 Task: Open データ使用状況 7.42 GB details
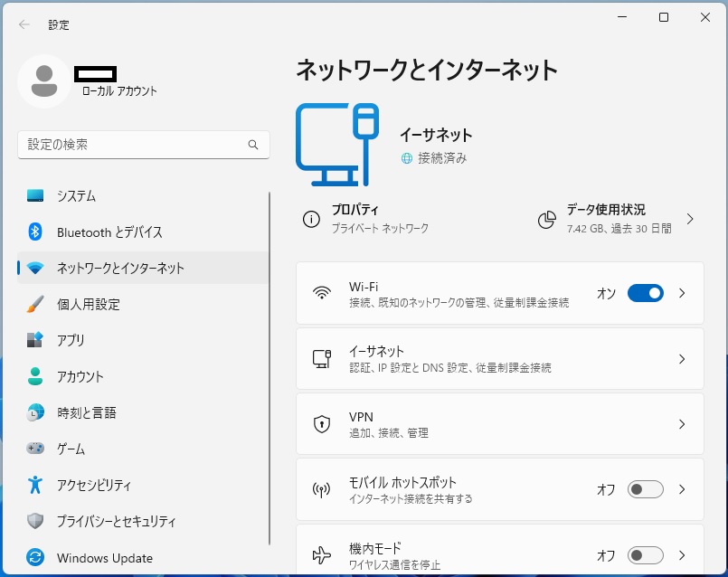coord(618,219)
